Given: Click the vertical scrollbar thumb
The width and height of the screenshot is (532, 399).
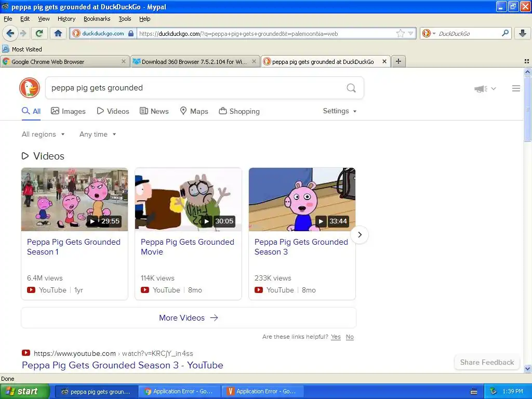Looking at the screenshot, I should click(x=527, y=109).
